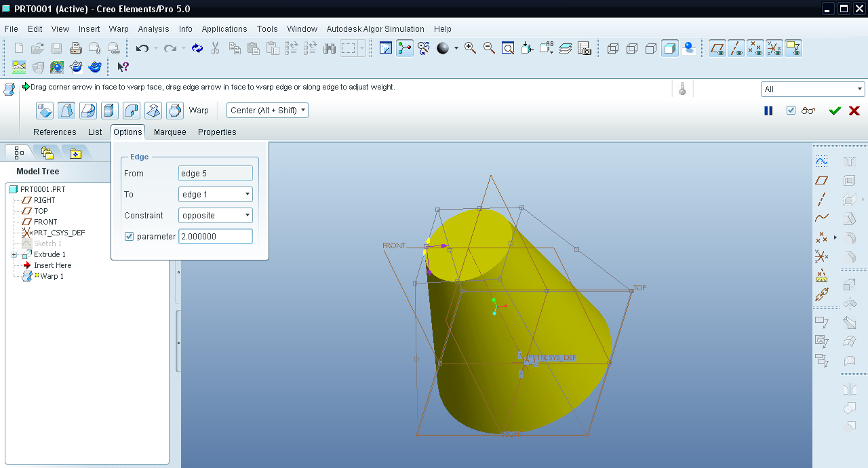Click the Print icon in the toolbar
Viewport: 868px width, 468px height.
[76, 48]
